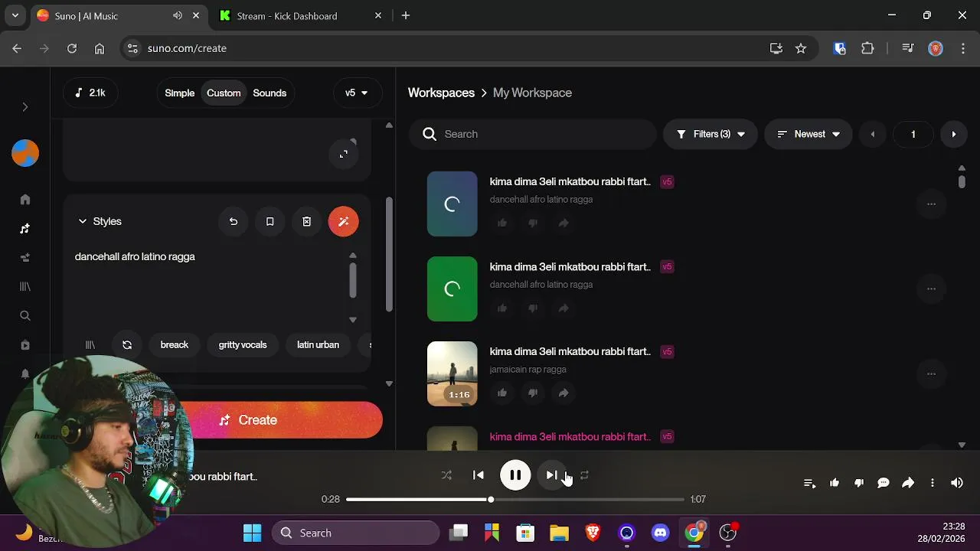Open more options for second loading song
980x551 pixels.
click(x=931, y=289)
